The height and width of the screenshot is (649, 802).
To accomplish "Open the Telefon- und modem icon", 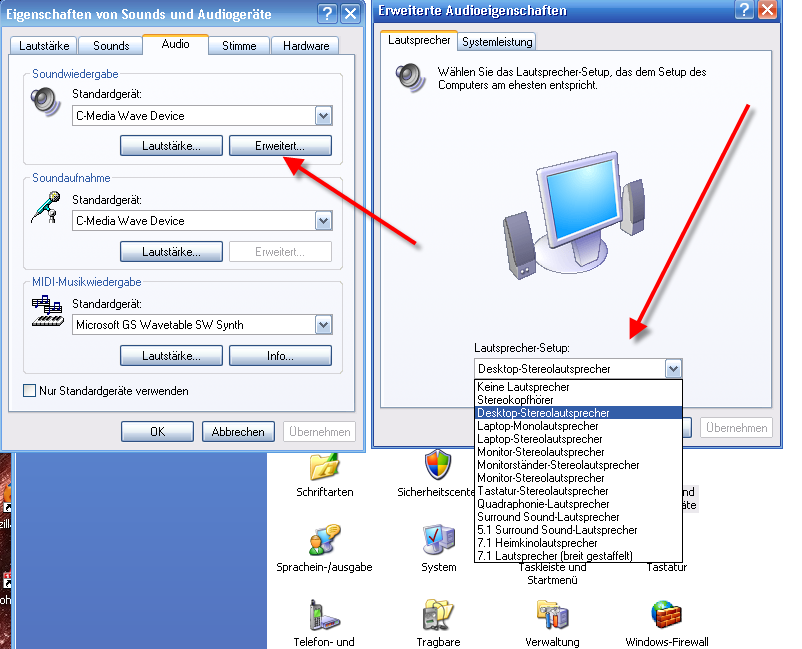I will [324, 615].
